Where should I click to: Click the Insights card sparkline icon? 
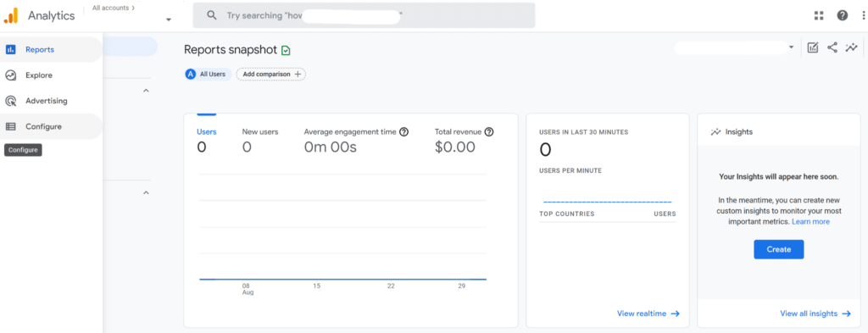715,132
